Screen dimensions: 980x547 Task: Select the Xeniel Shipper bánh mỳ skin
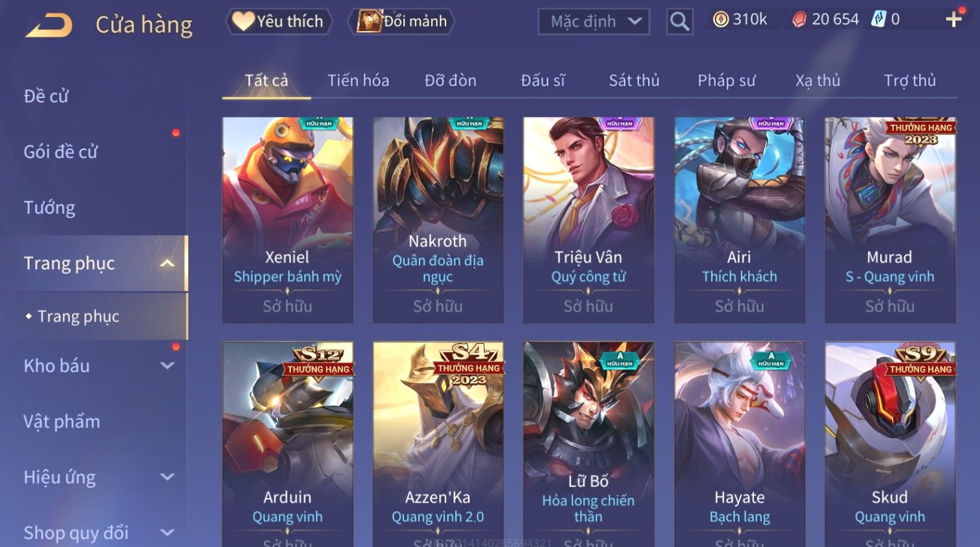(x=288, y=220)
